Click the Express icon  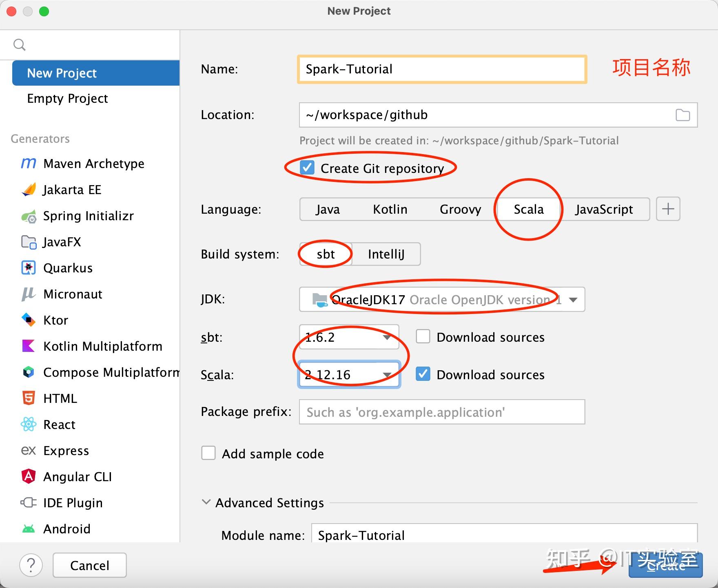tap(29, 451)
